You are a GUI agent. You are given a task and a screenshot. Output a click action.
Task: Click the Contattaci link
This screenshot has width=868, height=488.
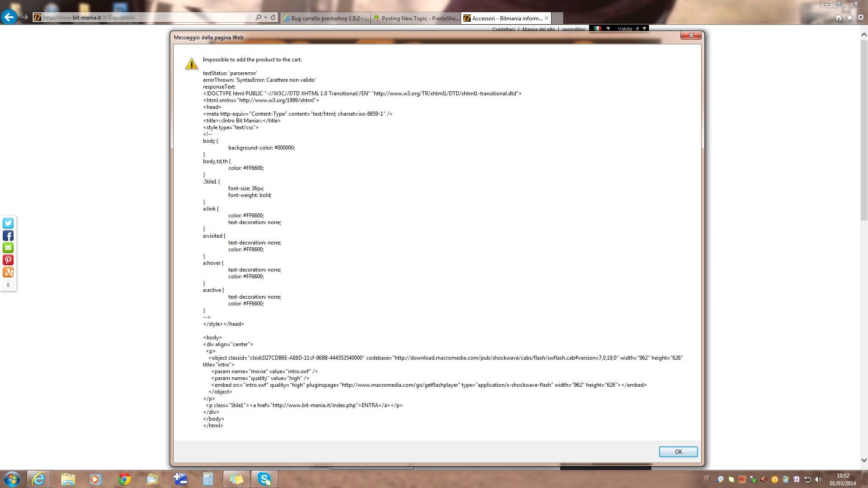coord(503,29)
